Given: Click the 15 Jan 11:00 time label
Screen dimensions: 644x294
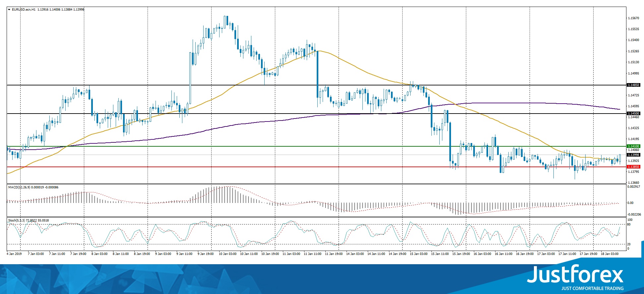Looking at the screenshot, I should click(440, 254).
